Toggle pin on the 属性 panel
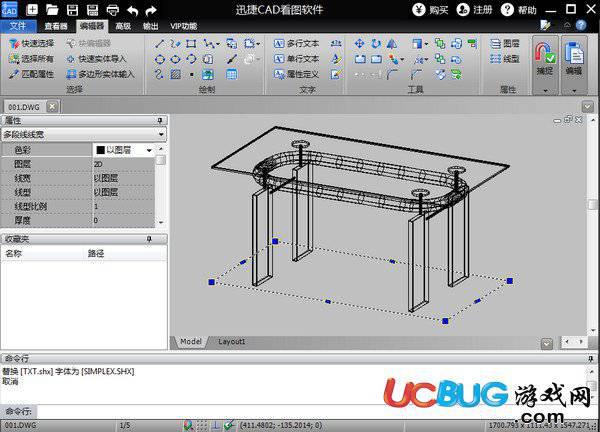600x432 pixels. click(x=160, y=121)
